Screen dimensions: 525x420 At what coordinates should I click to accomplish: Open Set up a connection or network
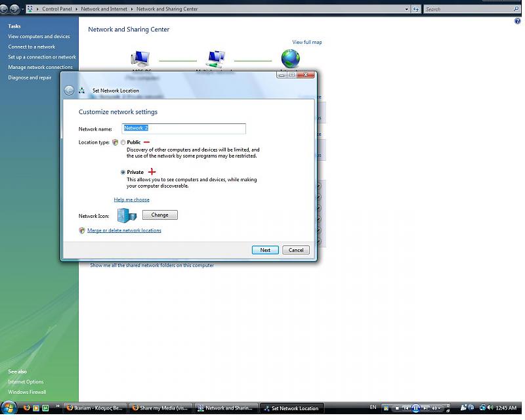(x=42, y=57)
